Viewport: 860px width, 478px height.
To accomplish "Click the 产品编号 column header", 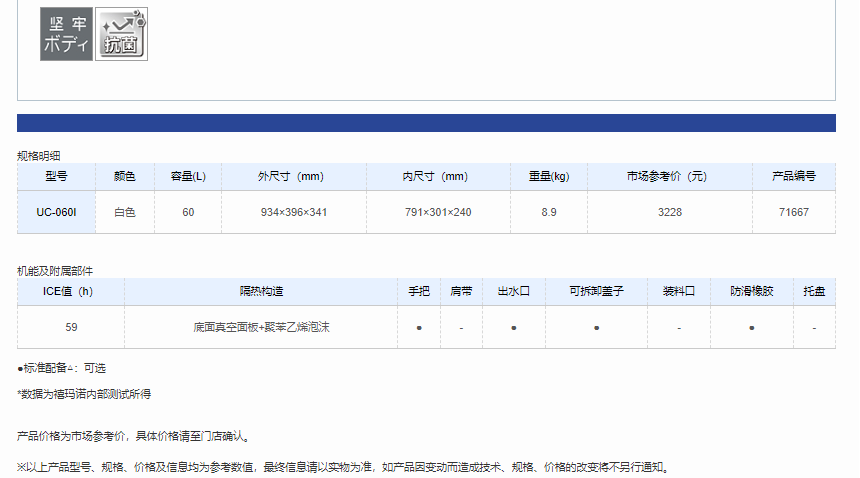I will (794, 177).
